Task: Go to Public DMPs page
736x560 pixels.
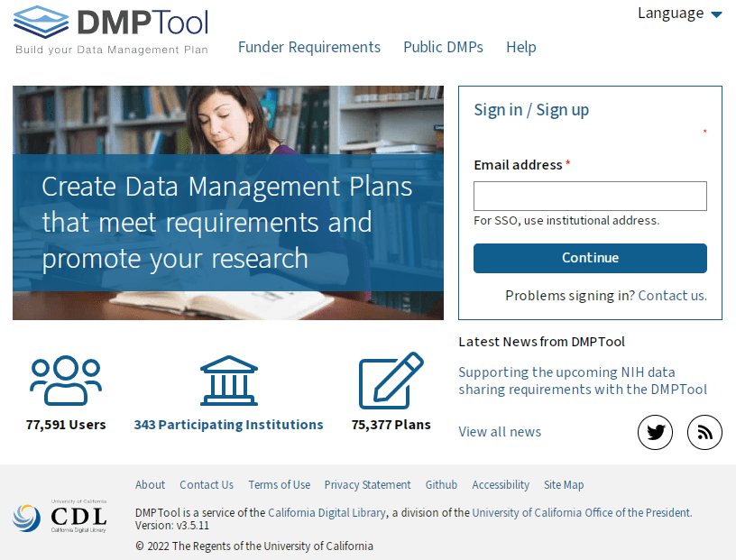Action: click(443, 47)
